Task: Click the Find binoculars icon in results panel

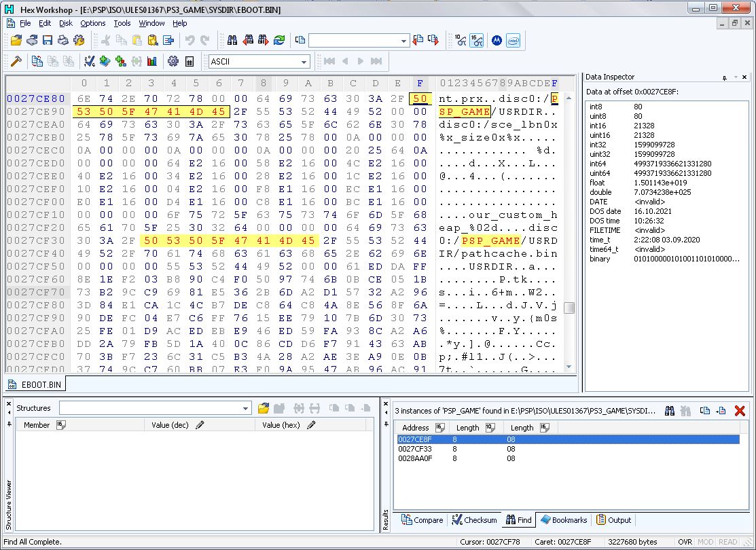Action: (x=670, y=411)
